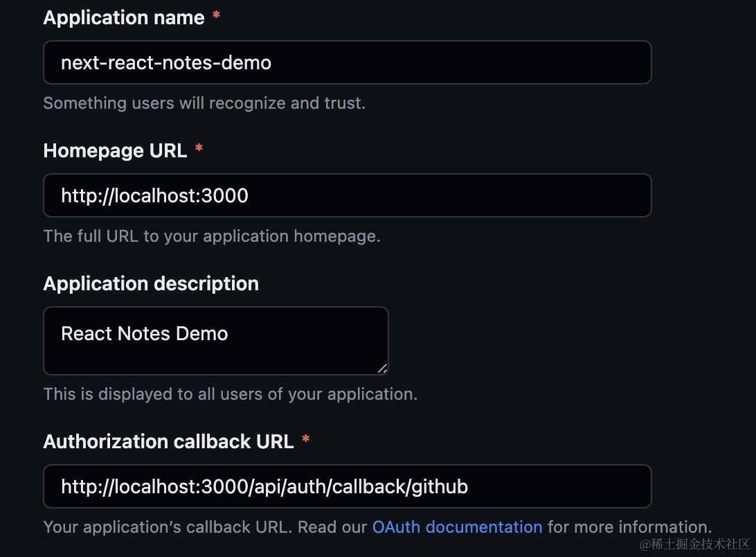Click the 稀土掘金技术社区 watermark
The width and height of the screenshot is (756, 557).
click(694, 544)
